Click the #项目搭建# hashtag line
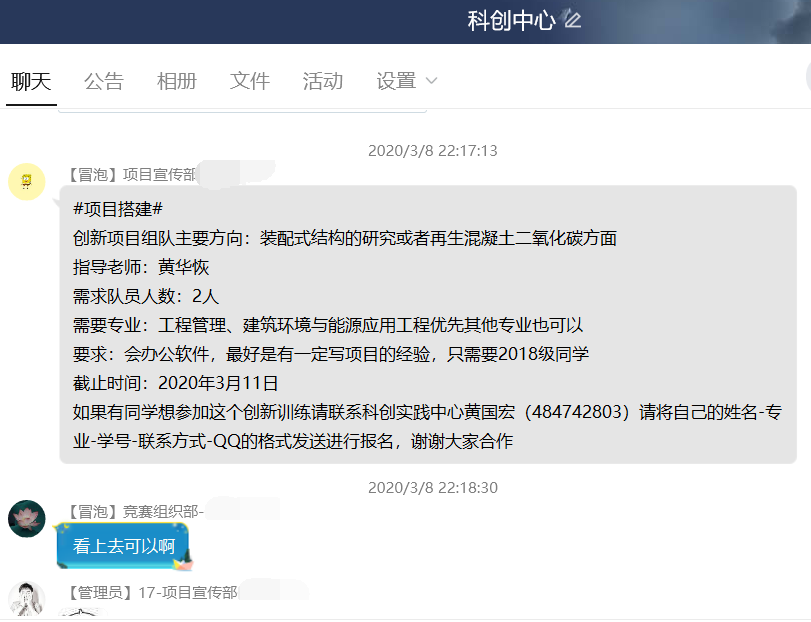 (x=118, y=209)
